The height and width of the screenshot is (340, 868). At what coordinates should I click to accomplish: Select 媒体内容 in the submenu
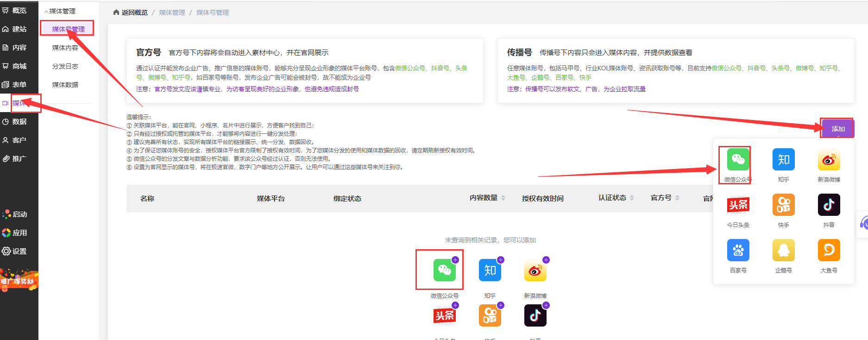65,47
